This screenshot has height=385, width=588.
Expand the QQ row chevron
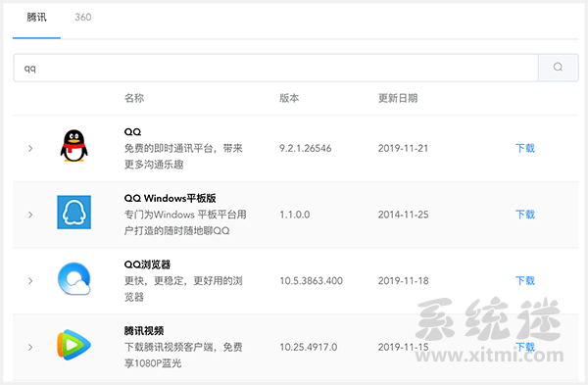point(30,149)
